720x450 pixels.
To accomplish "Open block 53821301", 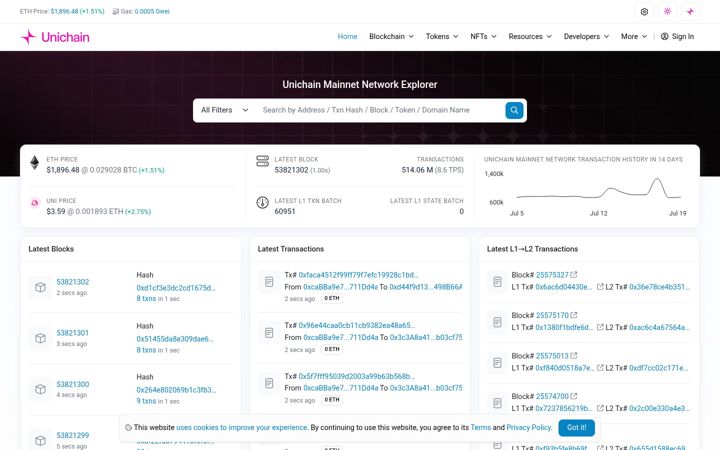I will pyautogui.click(x=73, y=333).
